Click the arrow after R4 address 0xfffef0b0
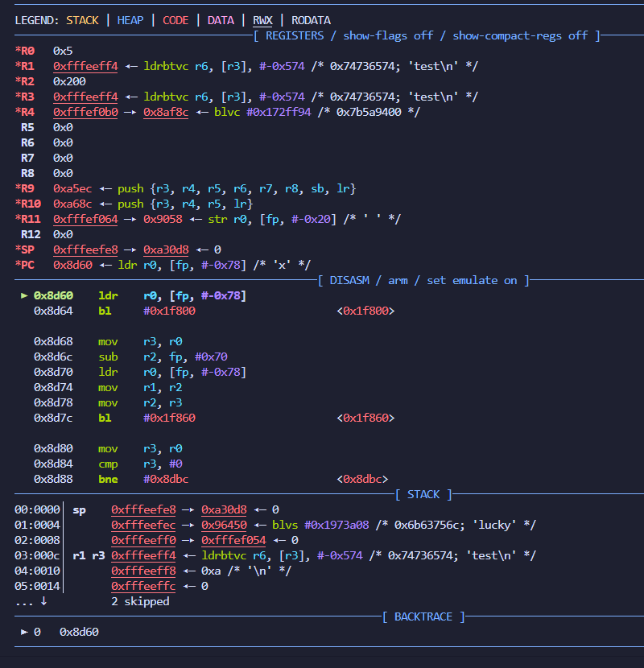 pyautogui.click(x=130, y=112)
